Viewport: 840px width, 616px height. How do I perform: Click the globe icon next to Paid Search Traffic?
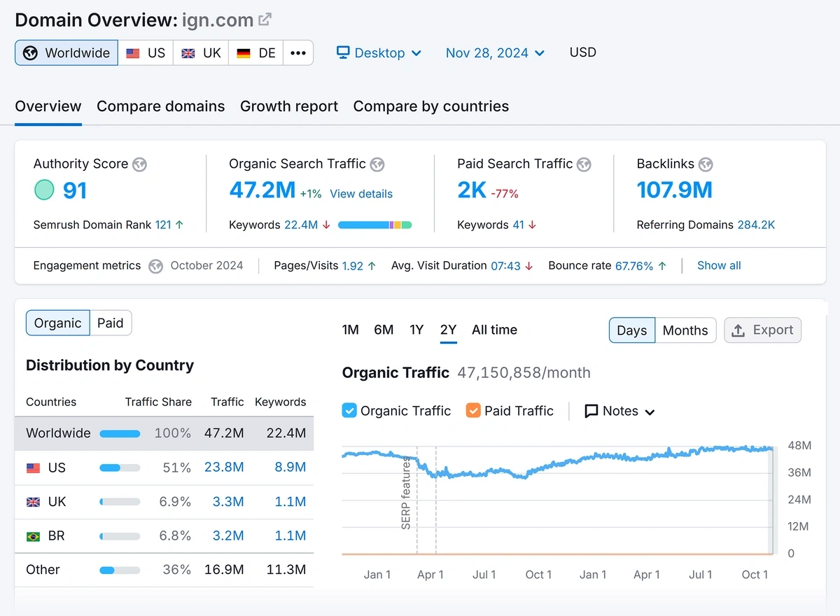[584, 164]
